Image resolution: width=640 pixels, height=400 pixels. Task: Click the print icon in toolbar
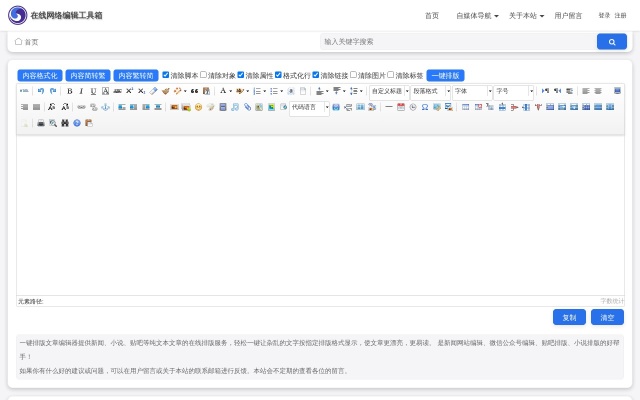click(41, 123)
